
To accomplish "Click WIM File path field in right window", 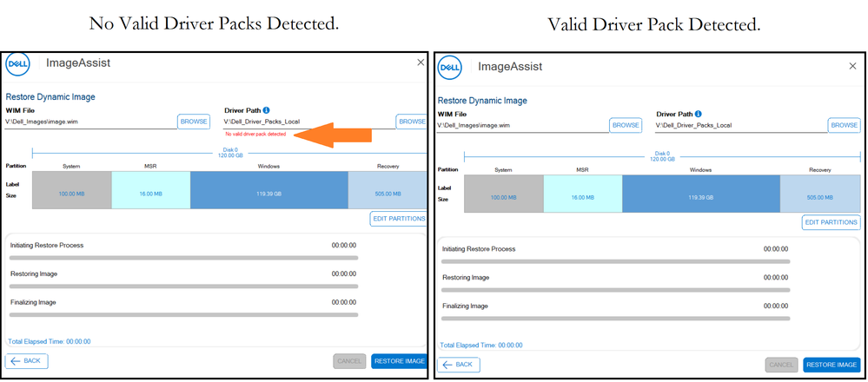I will point(522,126).
